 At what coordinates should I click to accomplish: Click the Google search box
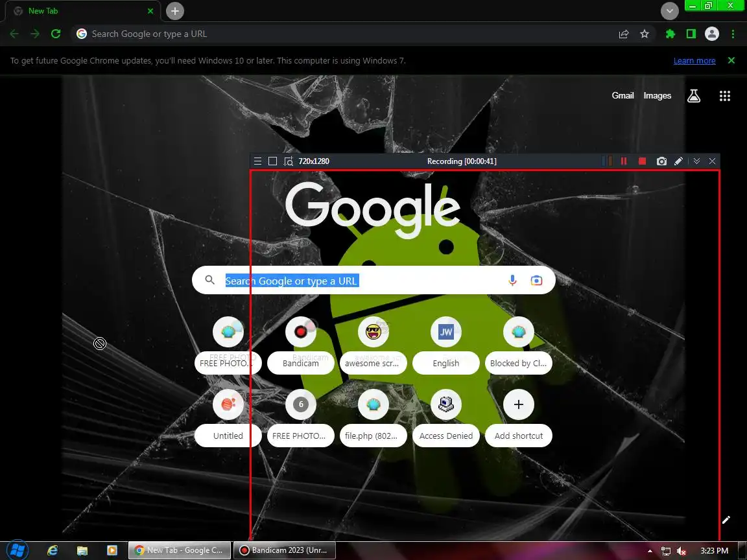[x=373, y=281]
